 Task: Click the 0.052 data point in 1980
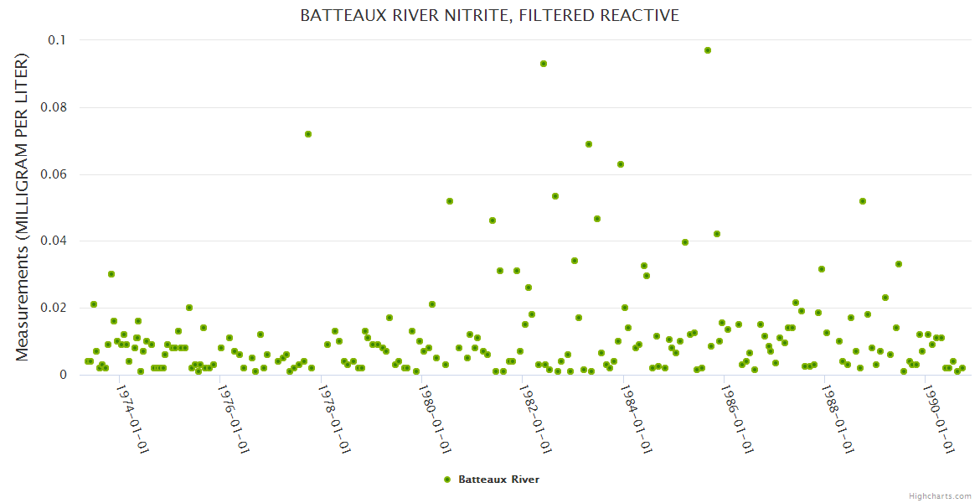(450, 201)
